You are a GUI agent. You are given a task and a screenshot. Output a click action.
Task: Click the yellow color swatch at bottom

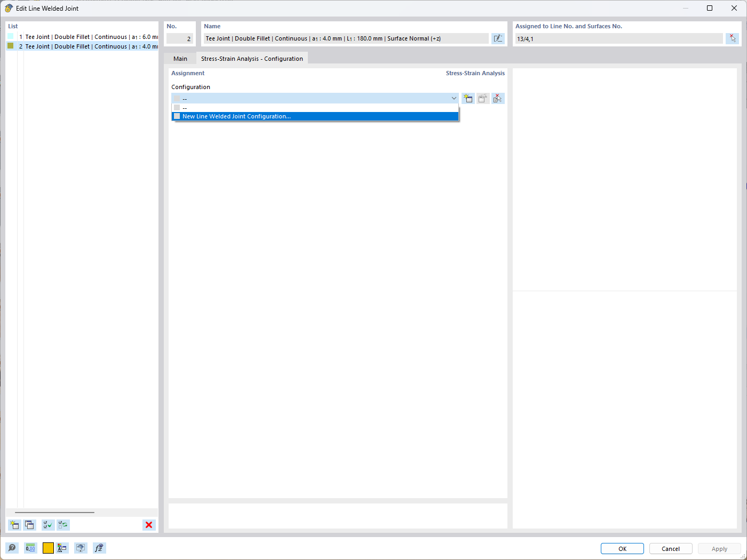[x=48, y=548]
